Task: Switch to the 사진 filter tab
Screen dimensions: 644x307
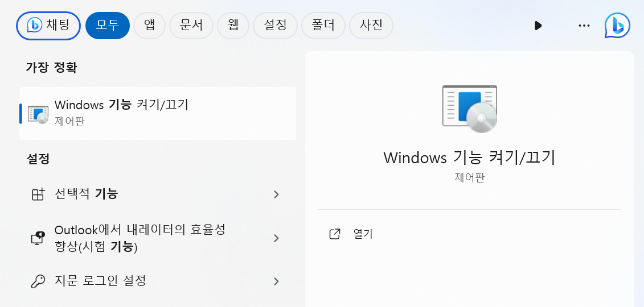Action: [x=371, y=26]
